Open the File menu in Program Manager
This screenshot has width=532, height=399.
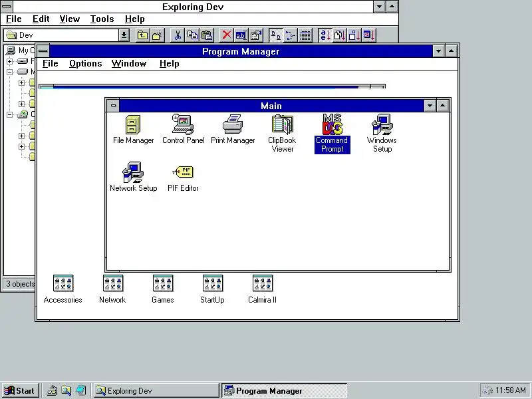pyautogui.click(x=51, y=64)
